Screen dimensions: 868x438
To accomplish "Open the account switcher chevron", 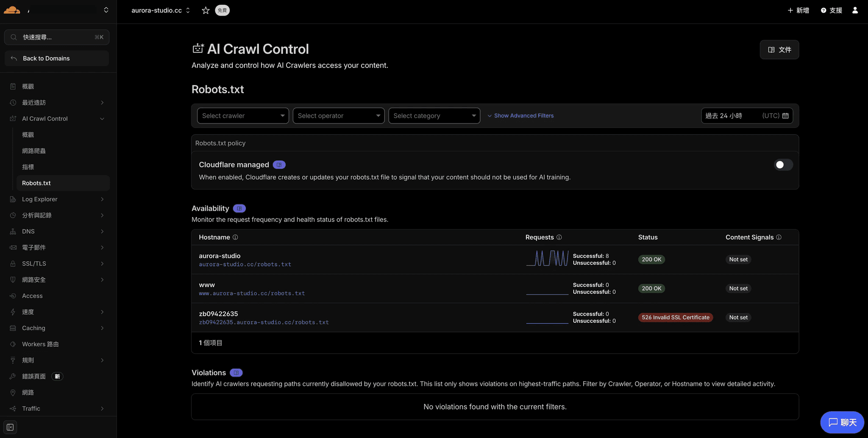I will point(106,10).
